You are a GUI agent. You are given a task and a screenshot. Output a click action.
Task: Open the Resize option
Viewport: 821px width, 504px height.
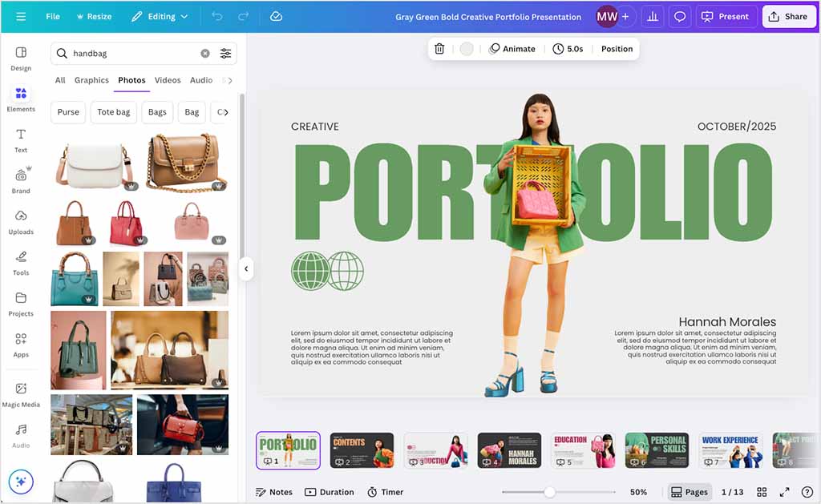(x=95, y=17)
